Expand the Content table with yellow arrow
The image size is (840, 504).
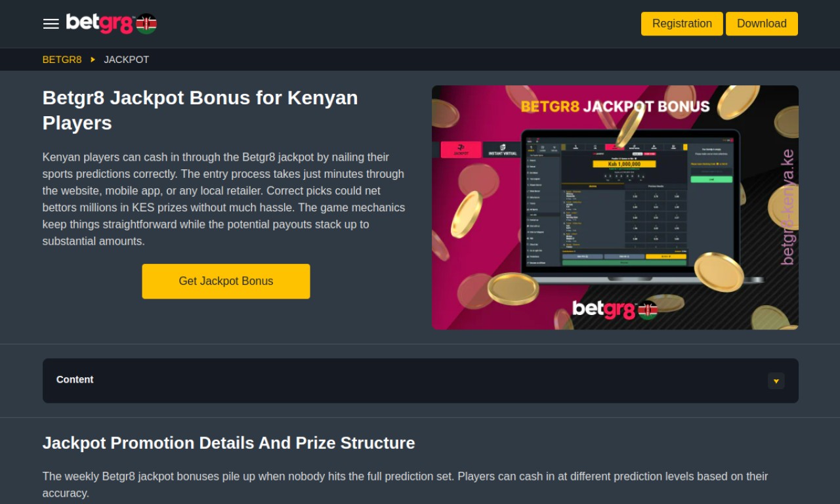(x=776, y=381)
